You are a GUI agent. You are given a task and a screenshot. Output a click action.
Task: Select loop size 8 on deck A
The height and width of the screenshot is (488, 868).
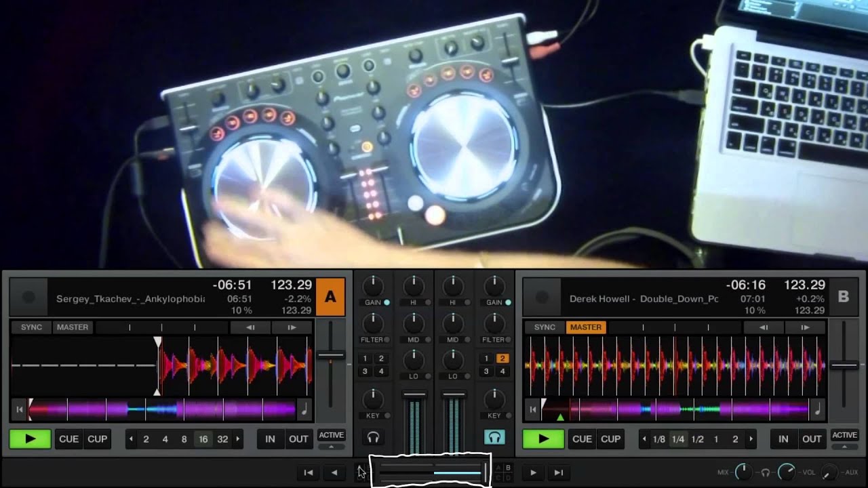[184, 439]
